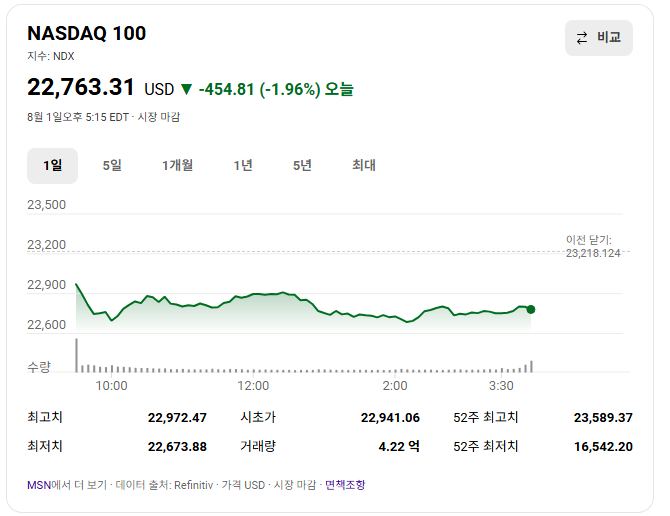Open the 1개월 chart tab
Screen dimensions: 670x516
tap(177, 166)
